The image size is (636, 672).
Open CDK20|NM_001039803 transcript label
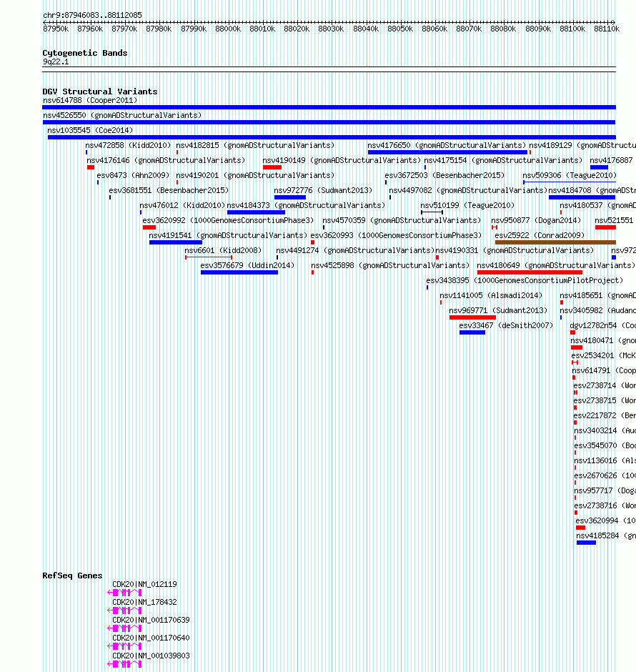[x=151, y=656]
